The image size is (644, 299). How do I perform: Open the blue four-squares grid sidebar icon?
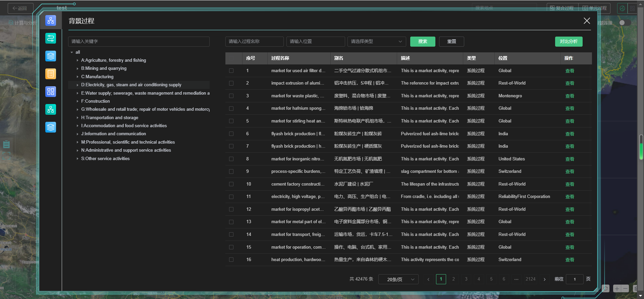[51, 92]
